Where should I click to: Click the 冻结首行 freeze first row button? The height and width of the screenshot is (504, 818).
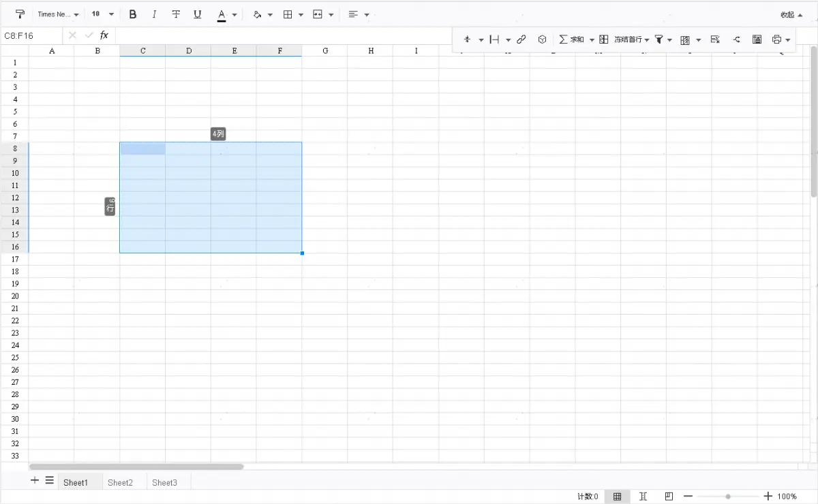tap(628, 40)
